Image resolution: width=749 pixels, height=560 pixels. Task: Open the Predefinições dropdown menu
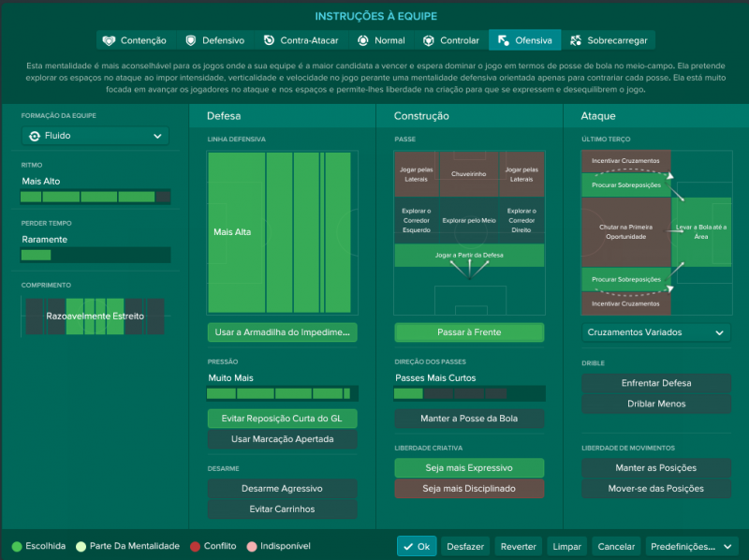[692, 546]
